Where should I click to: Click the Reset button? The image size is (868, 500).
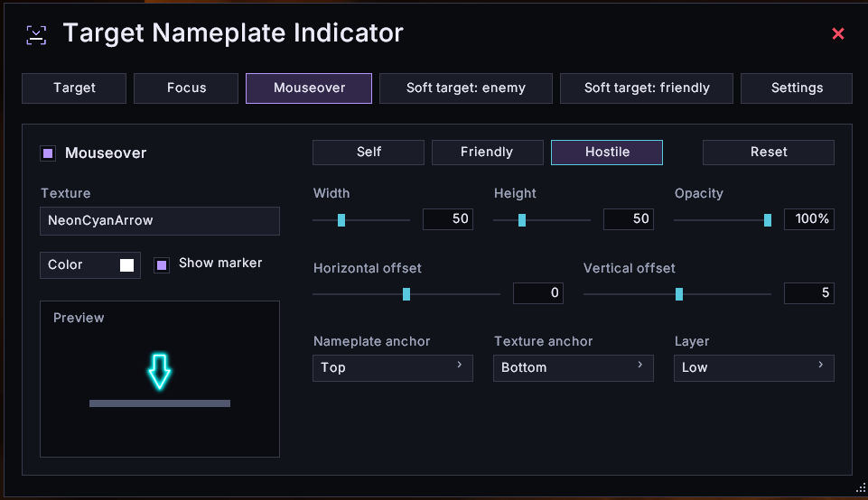click(769, 153)
